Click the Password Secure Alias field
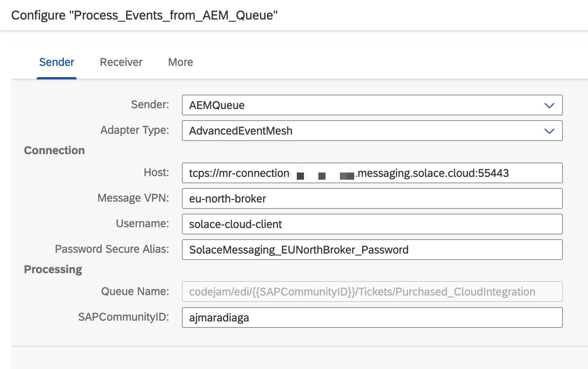The width and height of the screenshot is (588, 369). (x=372, y=250)
